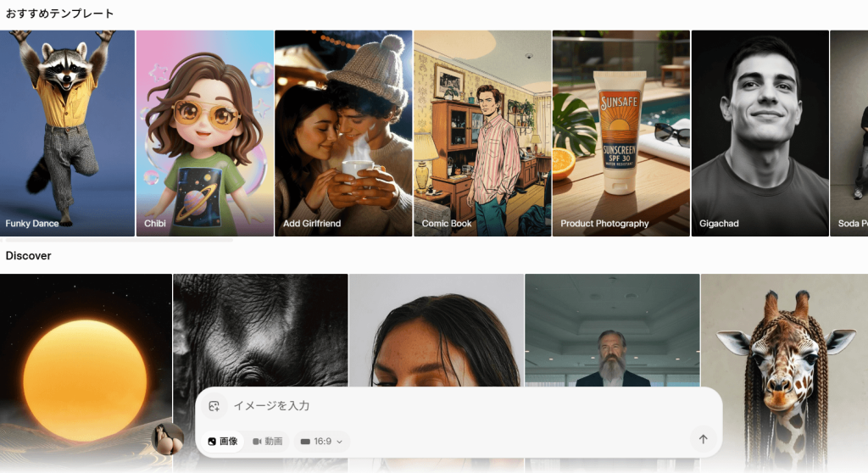
Task: Select the Comic Book template
Action: (482, 133)
